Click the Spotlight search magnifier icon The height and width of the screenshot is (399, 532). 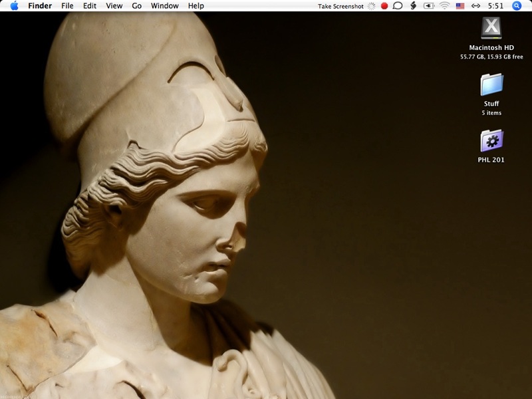click(517, 6)
